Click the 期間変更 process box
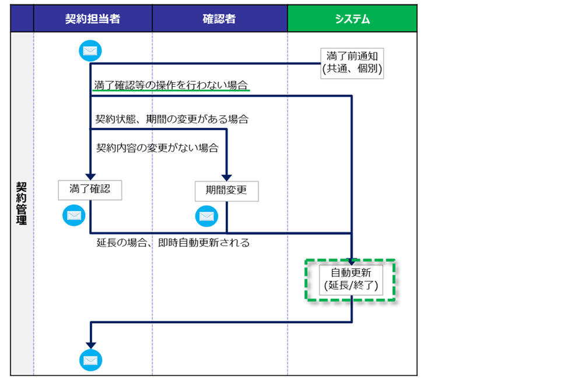Viewport: 588px width, 382px height. [x=226, y=191]
